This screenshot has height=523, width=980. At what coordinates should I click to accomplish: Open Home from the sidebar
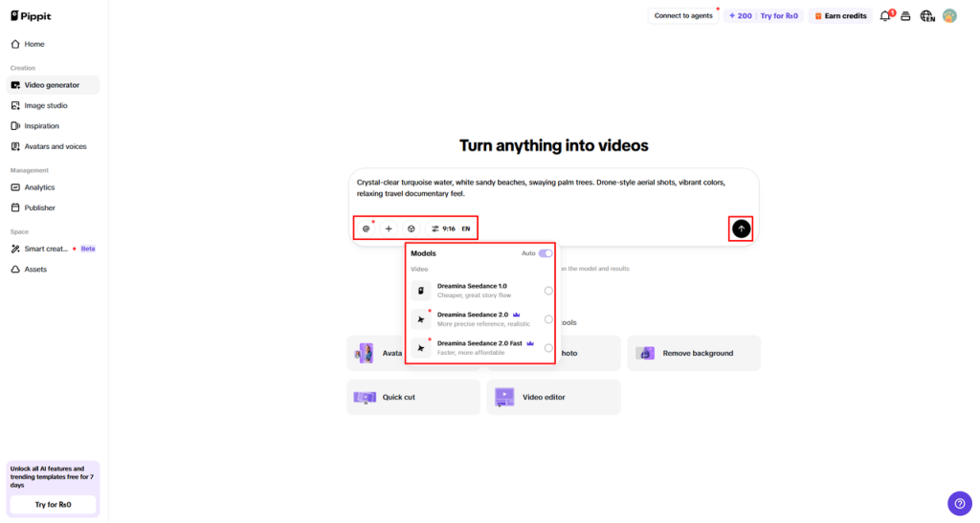(54, 44)
